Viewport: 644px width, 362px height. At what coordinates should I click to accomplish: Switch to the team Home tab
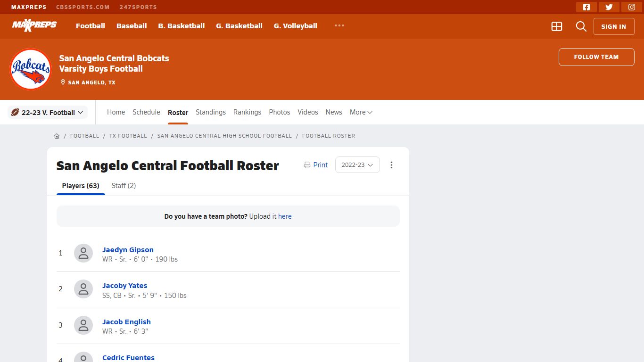[x=116, y=112]
